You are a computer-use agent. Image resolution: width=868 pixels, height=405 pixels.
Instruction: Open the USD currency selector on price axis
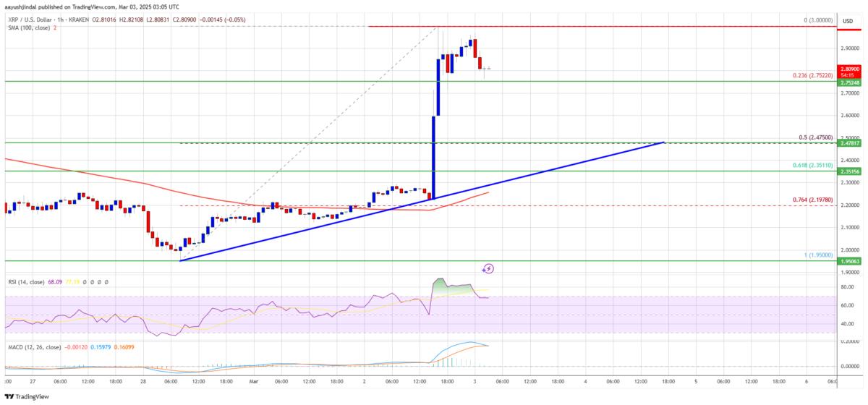847,22
